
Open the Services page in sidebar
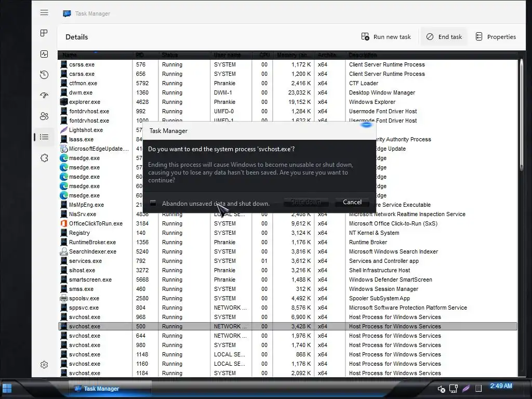[x=44, y=158]
